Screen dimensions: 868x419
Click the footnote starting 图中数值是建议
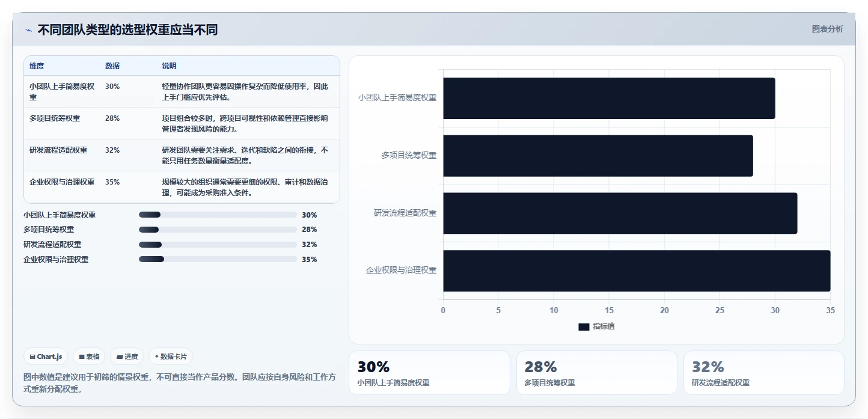[x=180, y=383]
